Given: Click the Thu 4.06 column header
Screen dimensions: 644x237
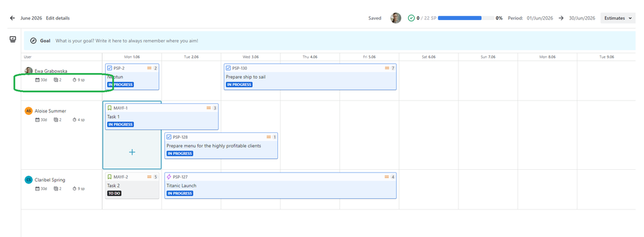Looking at the screenshot, I should coord(310,57).
